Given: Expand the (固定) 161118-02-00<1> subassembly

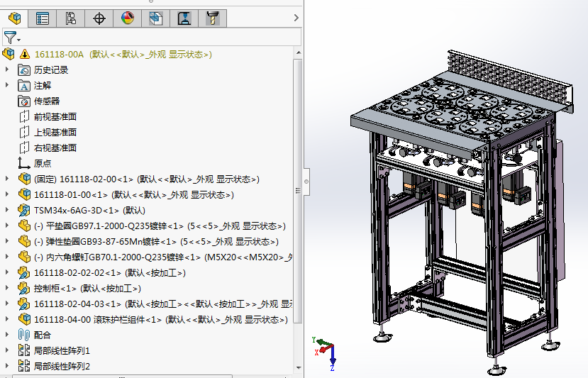Looking at the screenshot, I should pyautogui.click(x=7, y=179).
